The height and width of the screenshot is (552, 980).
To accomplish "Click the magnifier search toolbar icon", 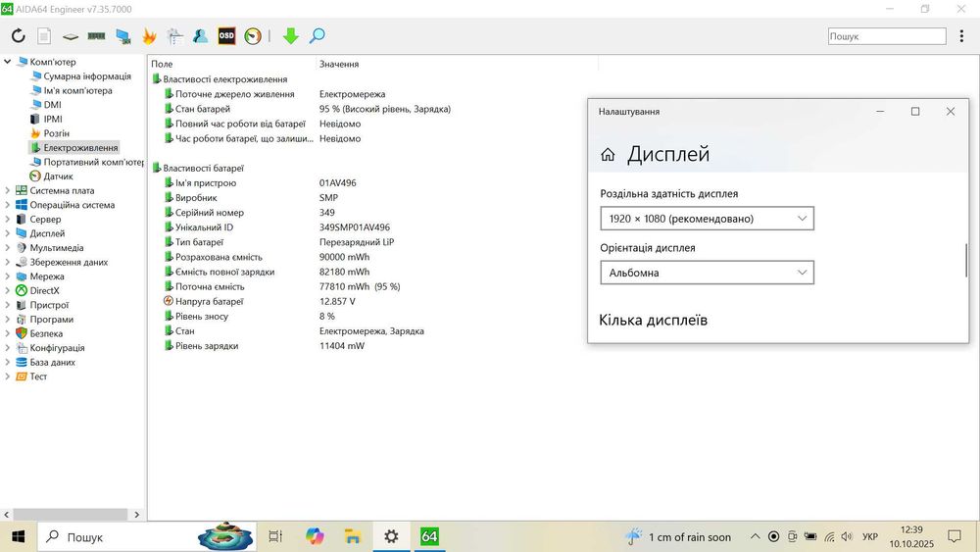I will 317,35.
